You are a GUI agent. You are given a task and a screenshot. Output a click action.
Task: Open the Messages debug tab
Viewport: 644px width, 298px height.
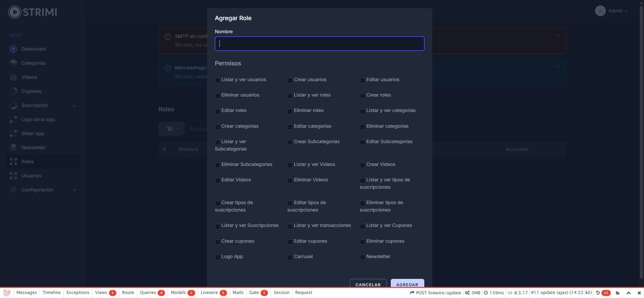(27, 293)
